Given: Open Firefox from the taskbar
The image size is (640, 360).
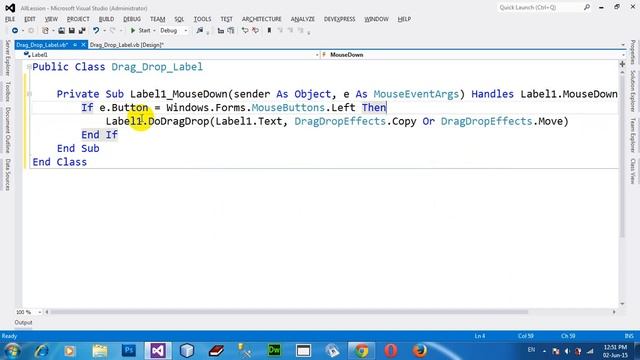Looking at the screenshot, I should [x=420, y=351].
